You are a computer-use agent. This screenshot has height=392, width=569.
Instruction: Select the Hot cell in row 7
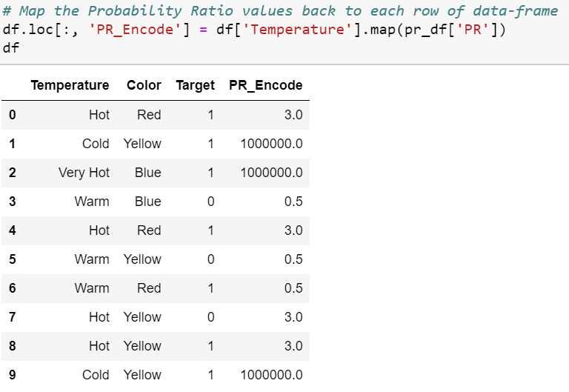[x=99, y=317]
